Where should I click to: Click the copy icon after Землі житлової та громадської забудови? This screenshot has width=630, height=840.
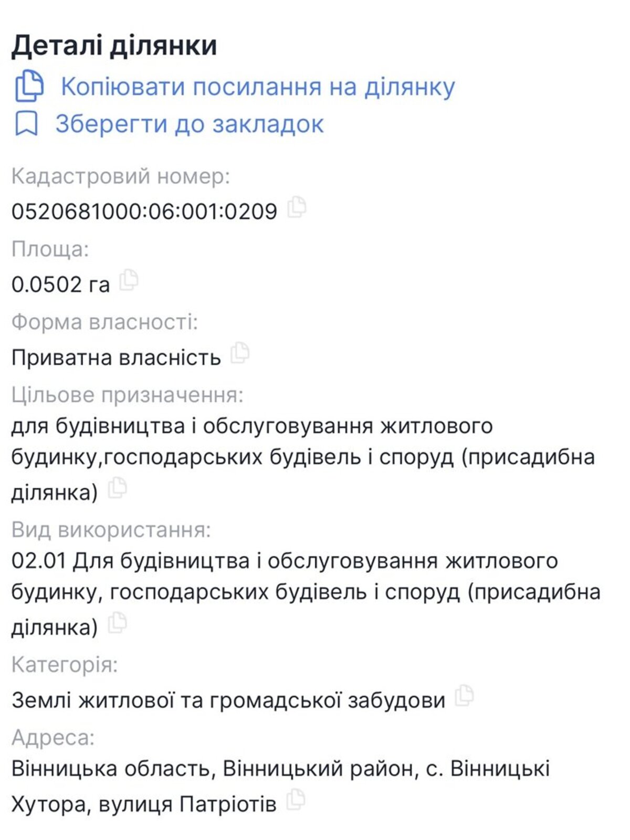(x=464, y=696)
